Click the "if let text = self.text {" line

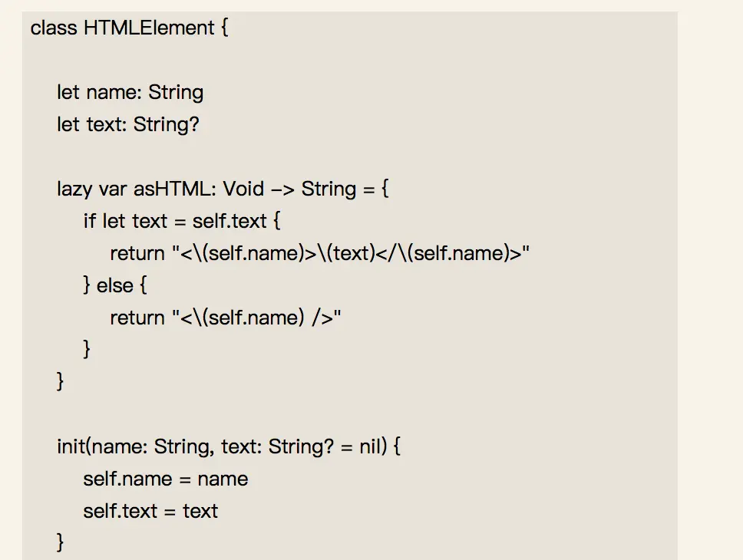point(183,222)
